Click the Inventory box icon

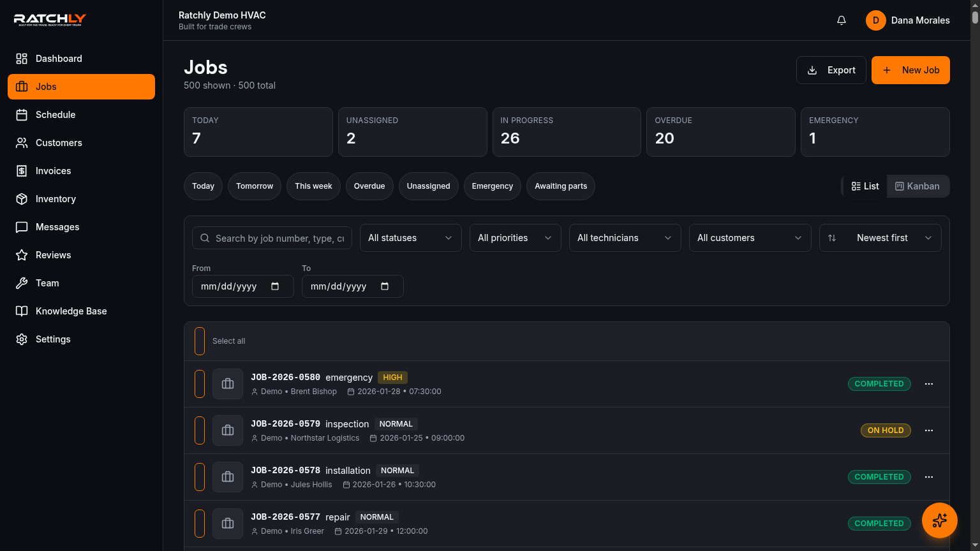point(22,199)
